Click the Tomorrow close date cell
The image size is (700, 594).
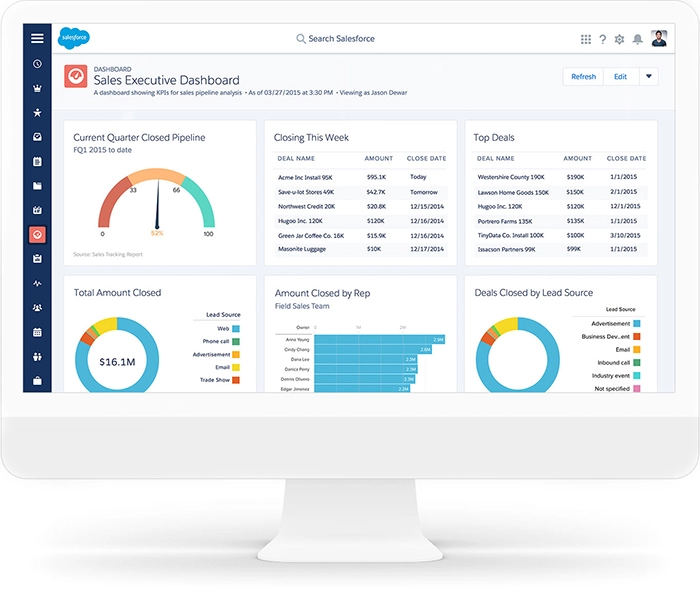pyautogui.click(x=424, y=192)
